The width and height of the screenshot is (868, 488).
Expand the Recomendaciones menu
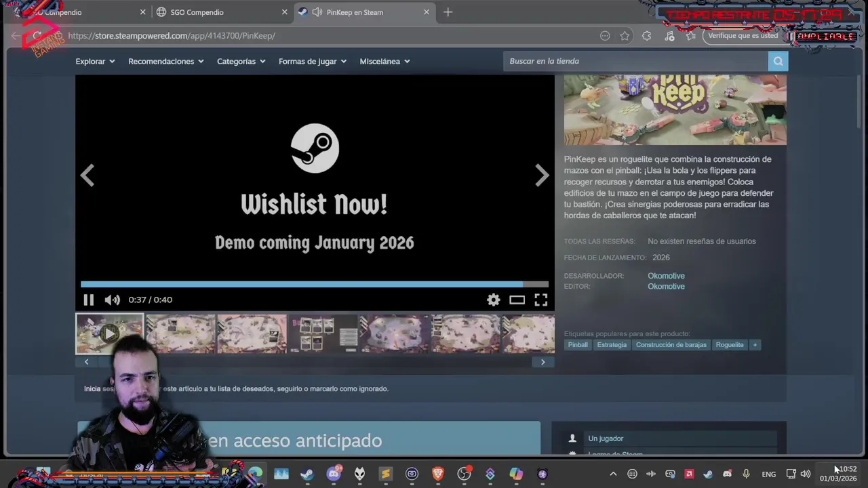coord(165,61)
